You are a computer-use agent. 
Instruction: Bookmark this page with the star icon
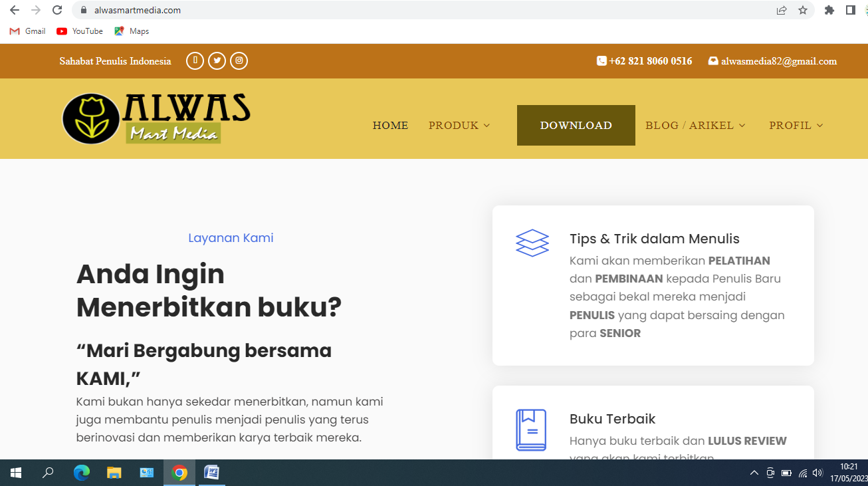(803, 10)
